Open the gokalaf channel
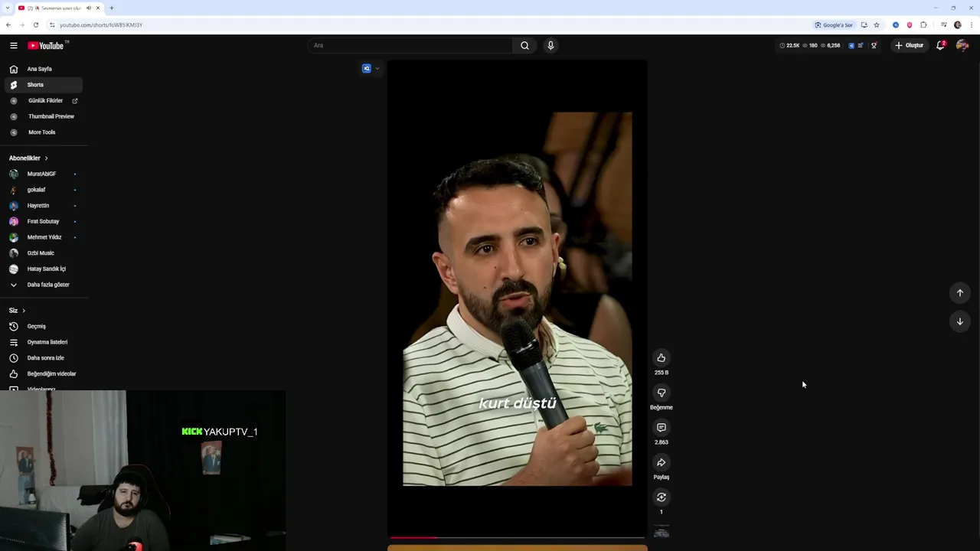Viewport: 980px width, 551px height. (44, 190)
